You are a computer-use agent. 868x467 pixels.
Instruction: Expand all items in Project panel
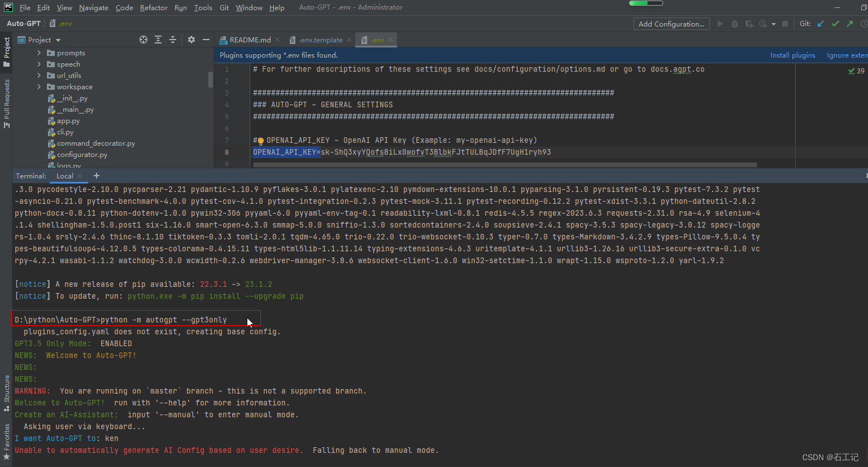[158, 40]
